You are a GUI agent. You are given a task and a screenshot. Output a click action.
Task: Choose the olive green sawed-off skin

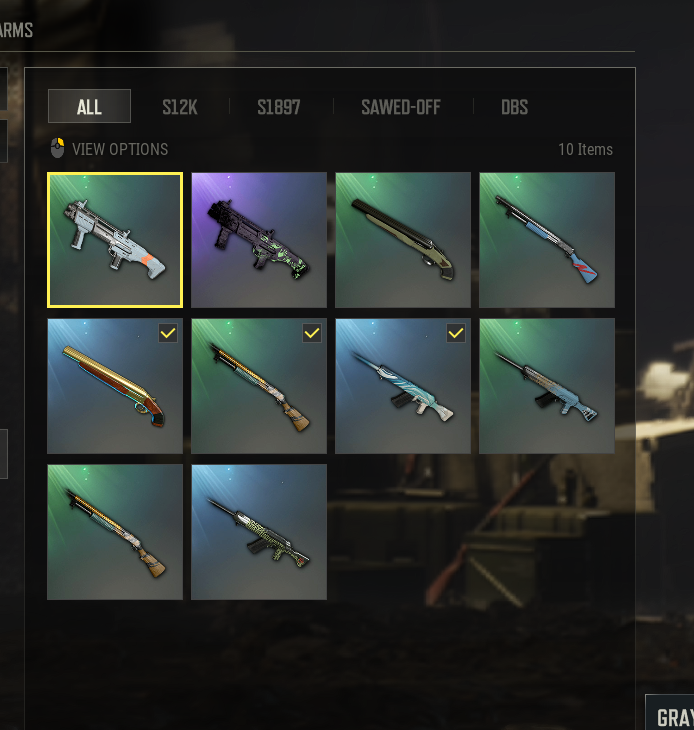[x=403, y=240]
